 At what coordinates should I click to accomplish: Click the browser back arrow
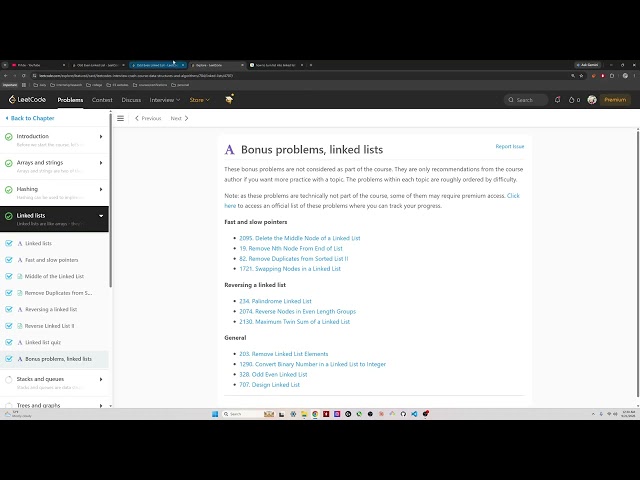click(x=6, y=76)
